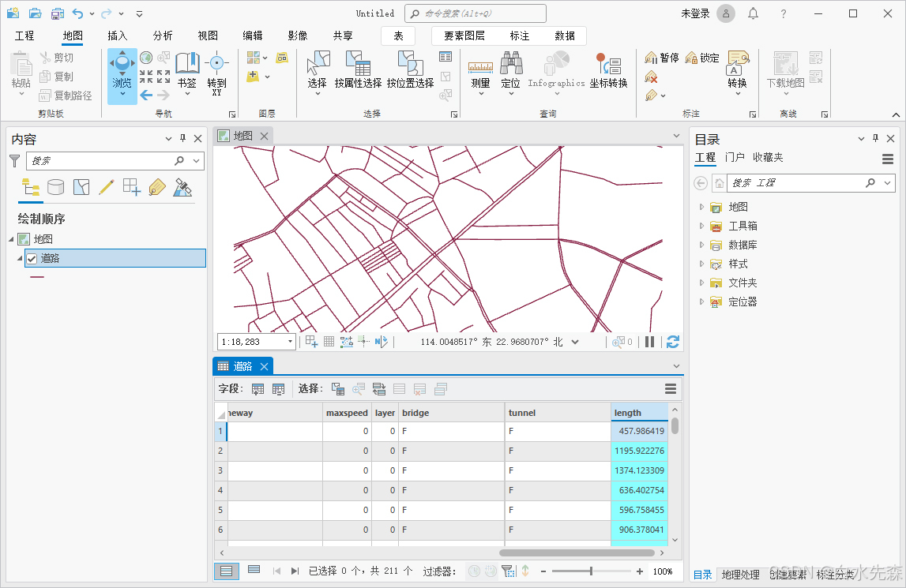This screenshot has height=588, width=906.
Task: Click the list by labeling tag icon
Action: click(x=157, y=187)
